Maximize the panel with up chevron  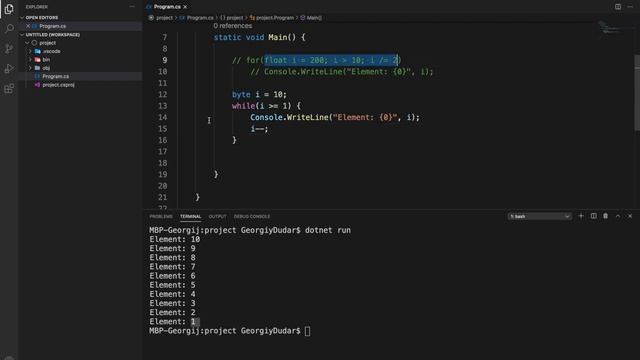618,216
